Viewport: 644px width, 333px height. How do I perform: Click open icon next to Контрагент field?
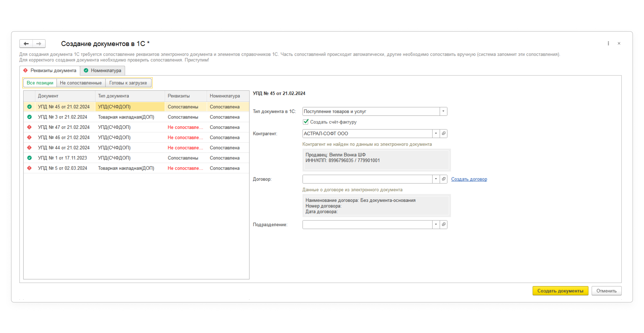click(443, 133)
